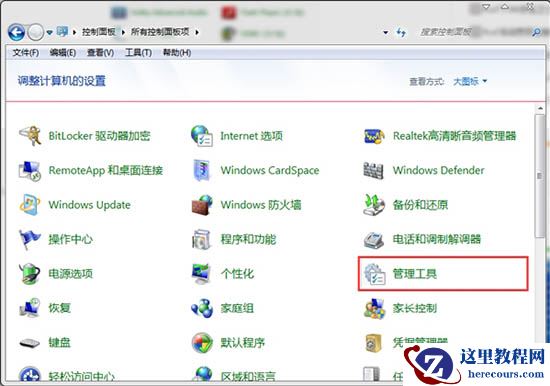
Task: Expand the arrow after 所有控制面板项 breadcrumb
Action: point(197,32)
